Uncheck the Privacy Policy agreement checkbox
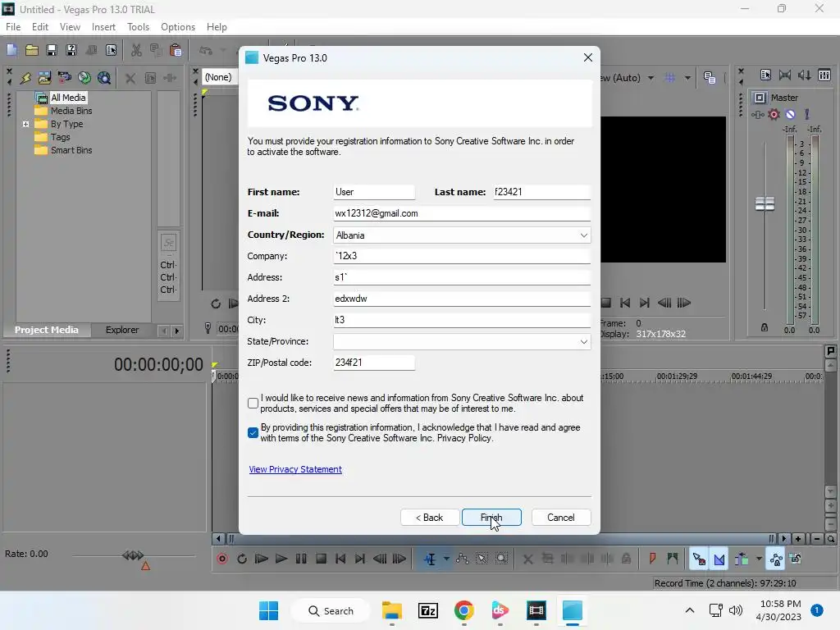The image size is (840, 630). tap(253, 433)
